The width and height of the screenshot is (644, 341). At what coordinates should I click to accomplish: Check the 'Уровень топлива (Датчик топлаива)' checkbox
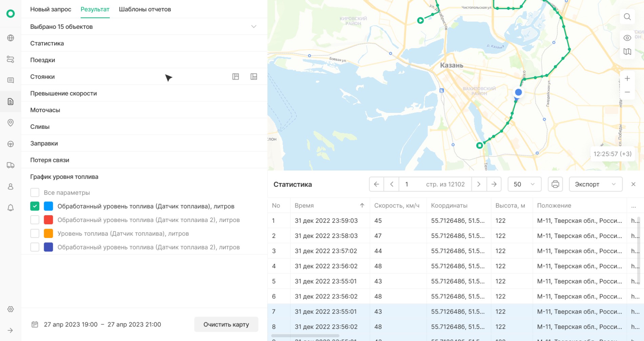pos(35,234)
